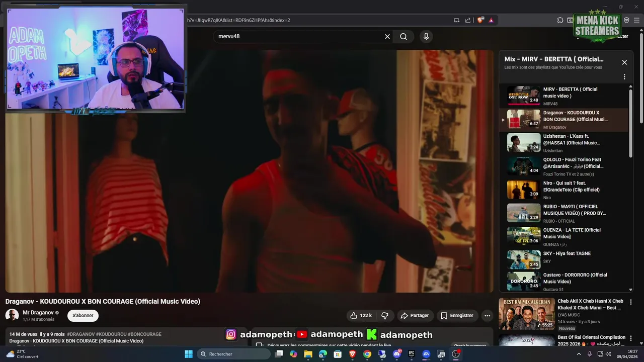Open Brave hamburger main menu
The height and width of the screenshot is (362, 644).
636,20
